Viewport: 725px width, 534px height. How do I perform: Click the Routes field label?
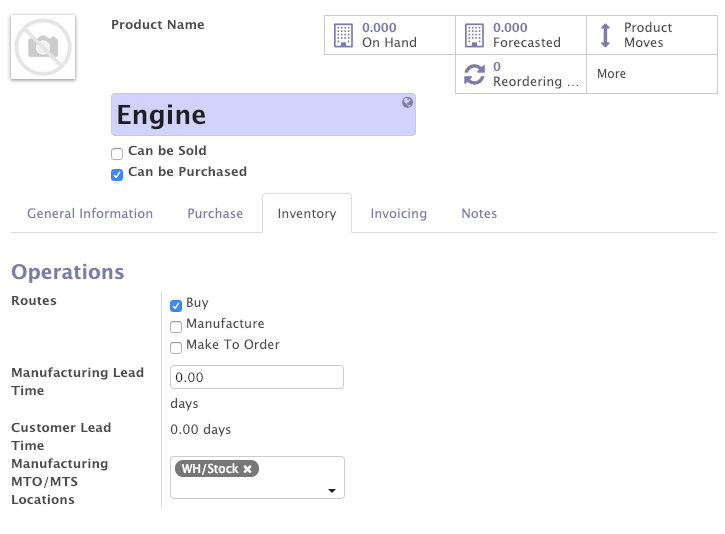(x=34, y=301)
